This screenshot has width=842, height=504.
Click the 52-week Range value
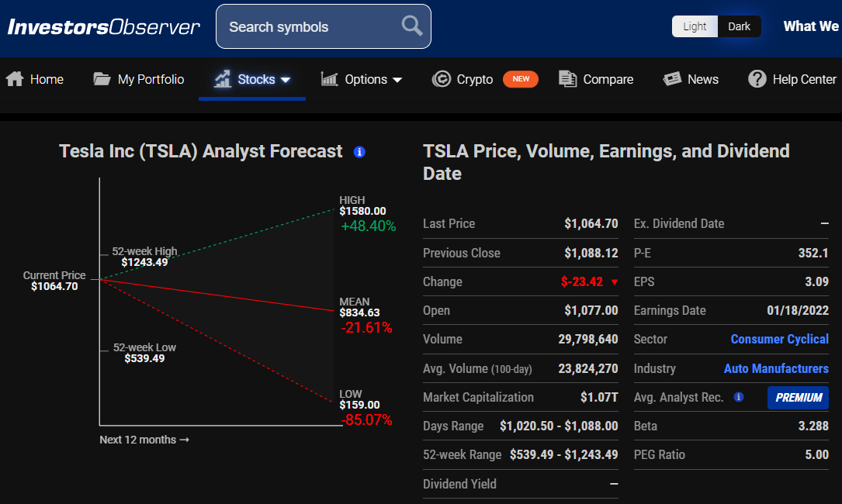coord(564,454)
